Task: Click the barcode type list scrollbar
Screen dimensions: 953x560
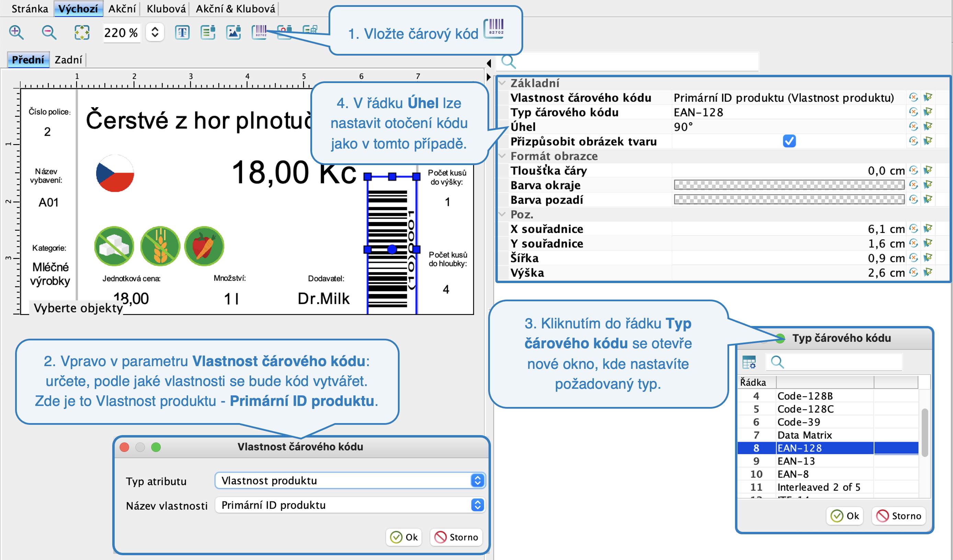Action: [x=925, y=433]
